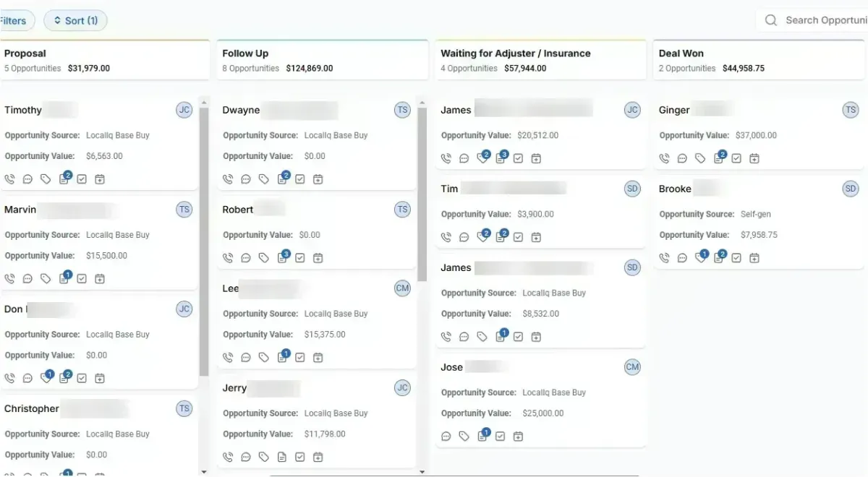
Task: Click task checkbox icon on Jerry's card
Action: tap(300, 457)
